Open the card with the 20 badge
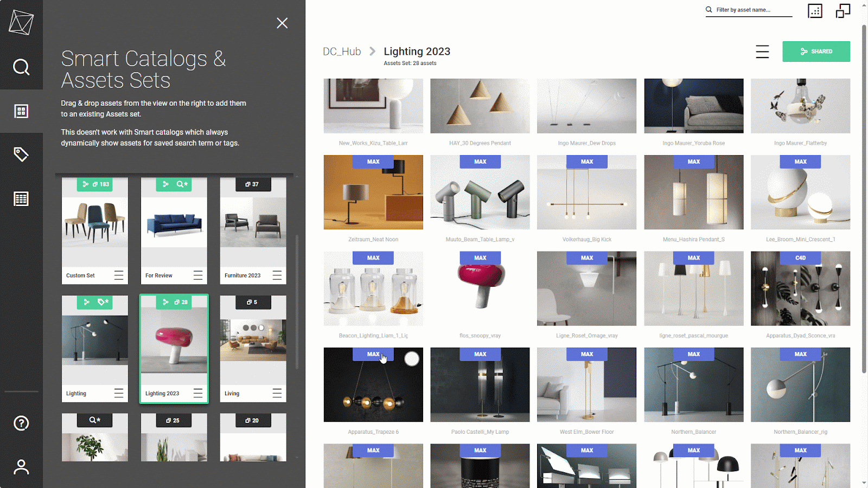 (x=253, y=438)
